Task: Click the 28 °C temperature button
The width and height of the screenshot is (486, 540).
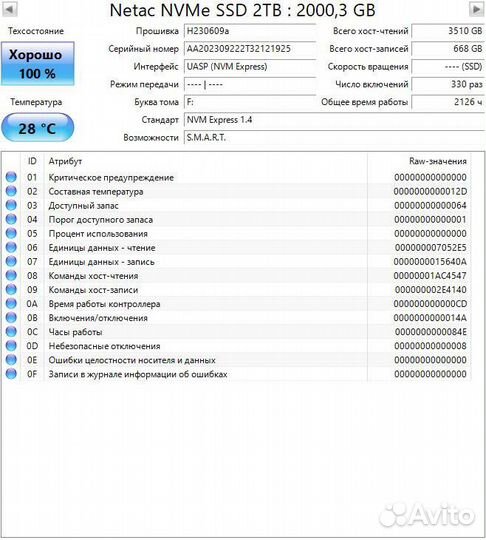Action: pos(37,128)
